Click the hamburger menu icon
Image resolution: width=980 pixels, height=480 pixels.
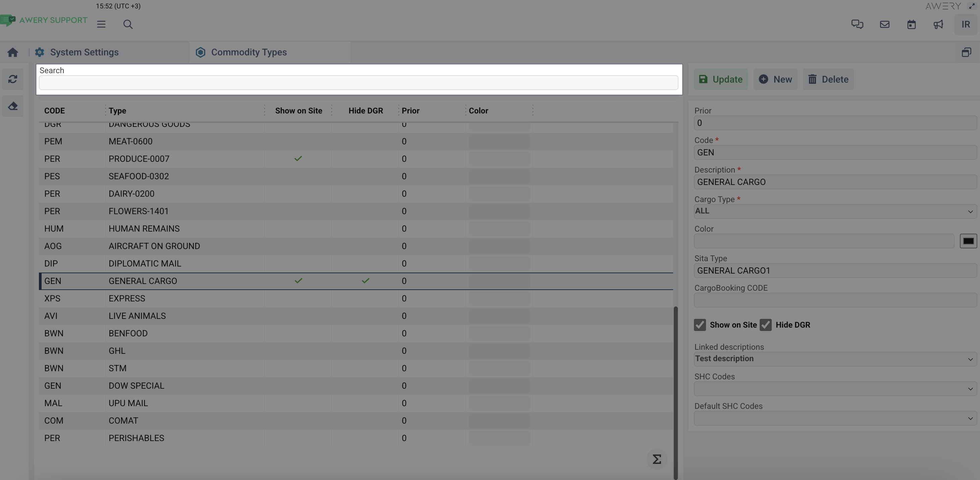(x=101, y=25)
